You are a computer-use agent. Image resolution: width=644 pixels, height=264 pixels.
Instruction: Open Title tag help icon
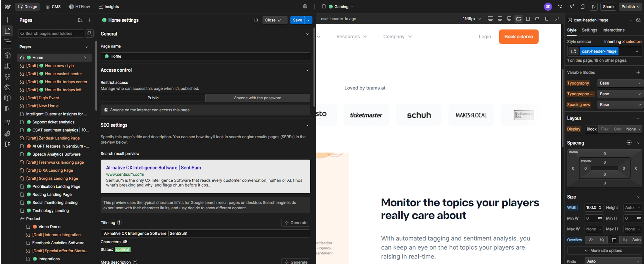click(x=119, y=222)
